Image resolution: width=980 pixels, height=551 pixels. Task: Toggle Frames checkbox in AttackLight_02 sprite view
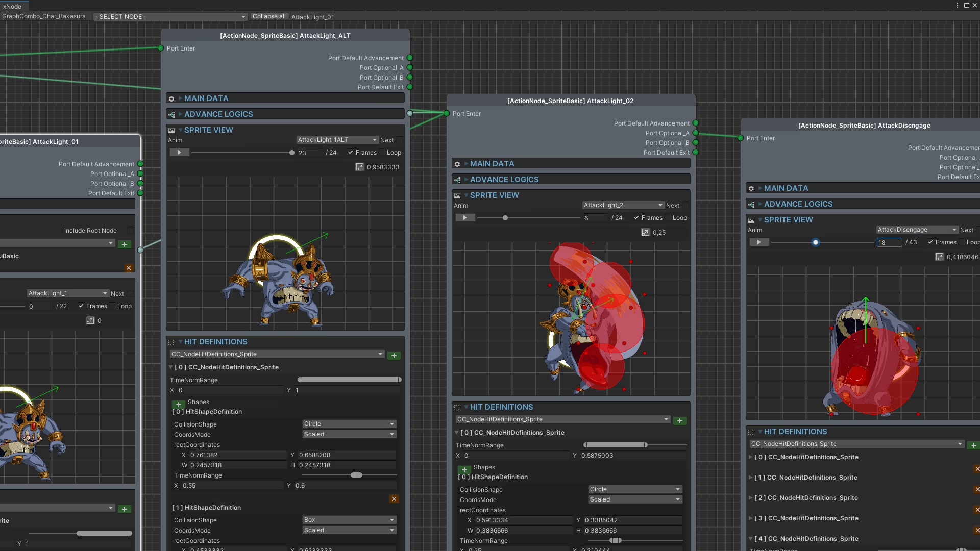tap(636, 218)
